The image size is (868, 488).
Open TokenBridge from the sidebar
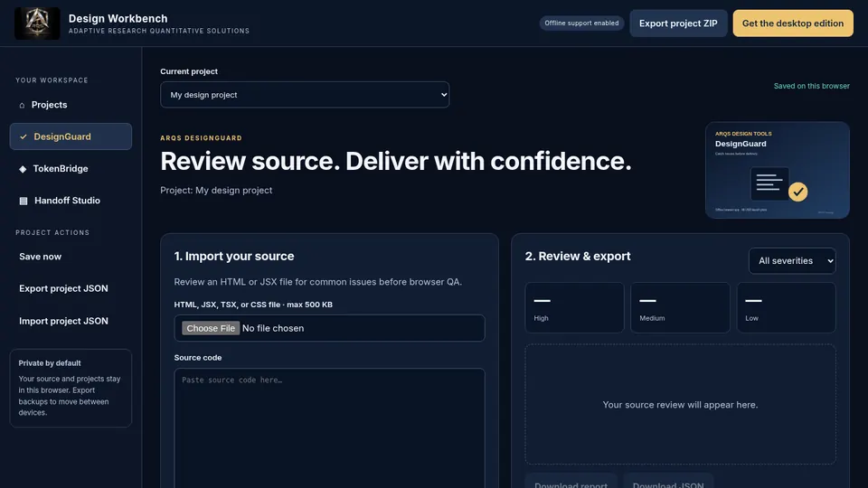[71, 169]
